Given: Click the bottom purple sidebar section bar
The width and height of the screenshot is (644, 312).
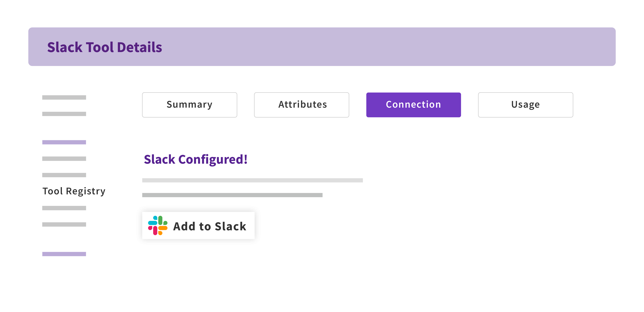Looking at the screenshot, I should [64, 254].
